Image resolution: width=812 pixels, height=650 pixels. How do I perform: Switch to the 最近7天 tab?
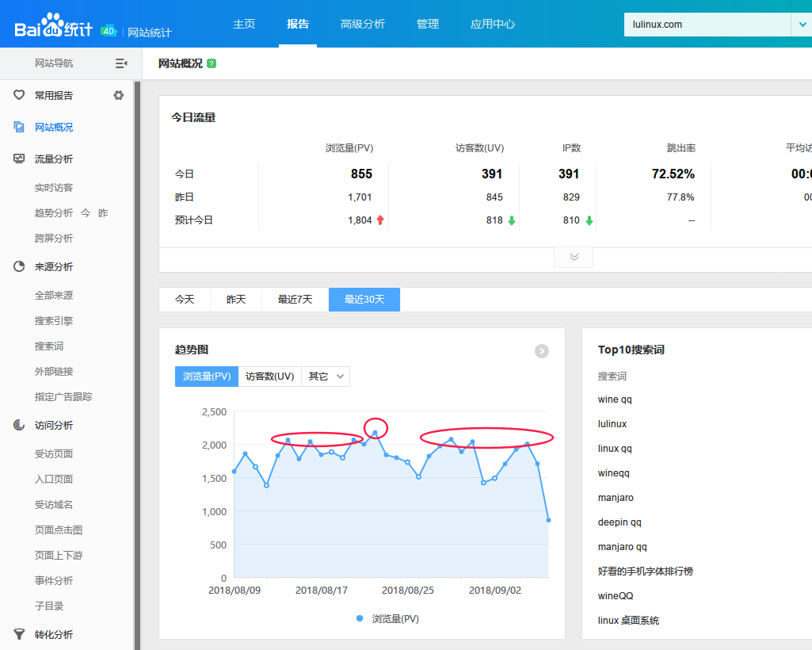(x=295, y=300)
